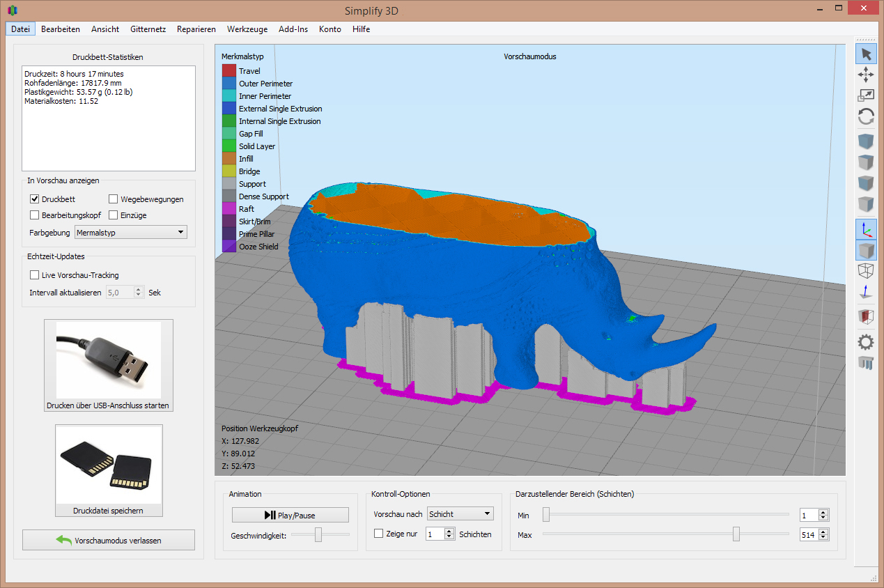Enable Wegebewegungen checkbox
This screenshot has height=588, width=884.
point(114,199)
